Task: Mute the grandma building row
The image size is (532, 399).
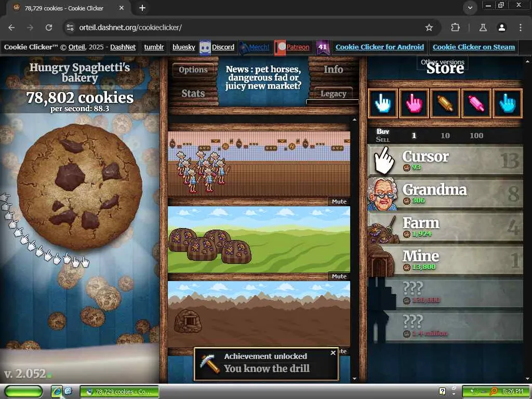Action: 339,202
